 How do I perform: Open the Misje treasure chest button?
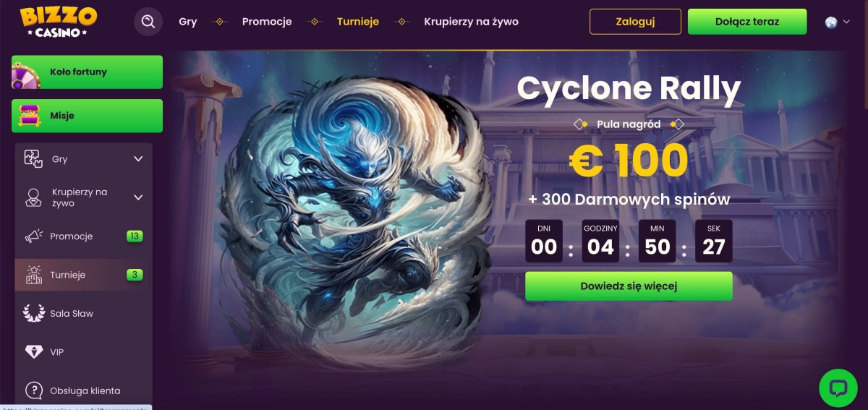point(87,116)
